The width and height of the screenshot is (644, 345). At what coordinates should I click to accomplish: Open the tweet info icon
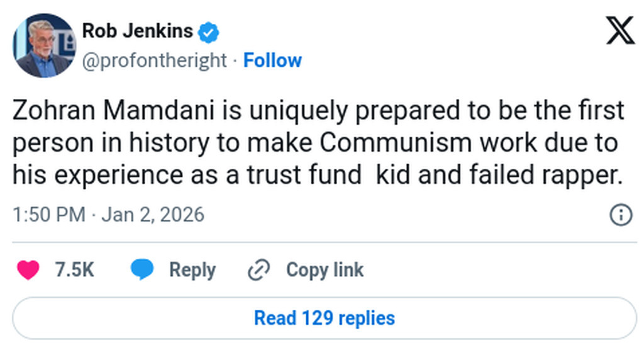pos(621,215)
